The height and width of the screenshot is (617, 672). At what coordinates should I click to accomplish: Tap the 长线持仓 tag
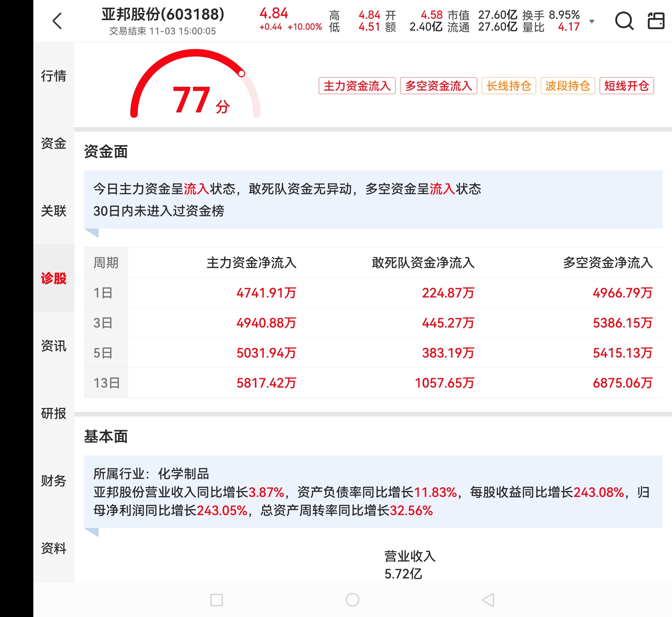(508, 86)
